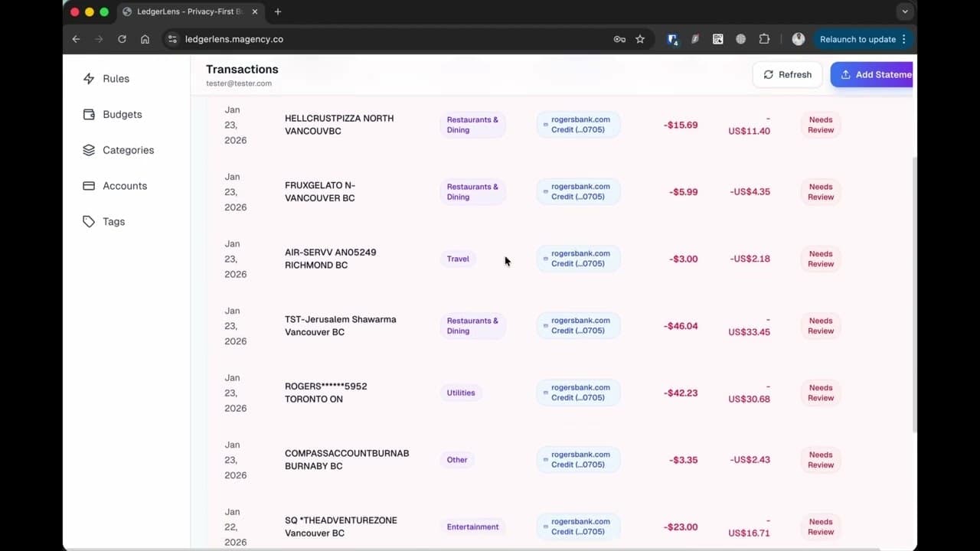Click the browser back arrow
This screenshot has height=551, width=980.
point(75,39)
